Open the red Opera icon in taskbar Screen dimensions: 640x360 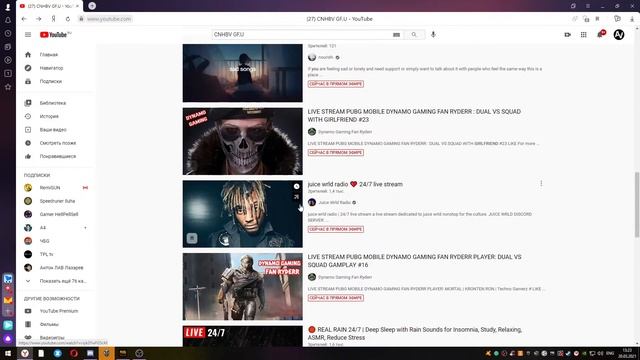pyautogui.click(x=74, y=353)
